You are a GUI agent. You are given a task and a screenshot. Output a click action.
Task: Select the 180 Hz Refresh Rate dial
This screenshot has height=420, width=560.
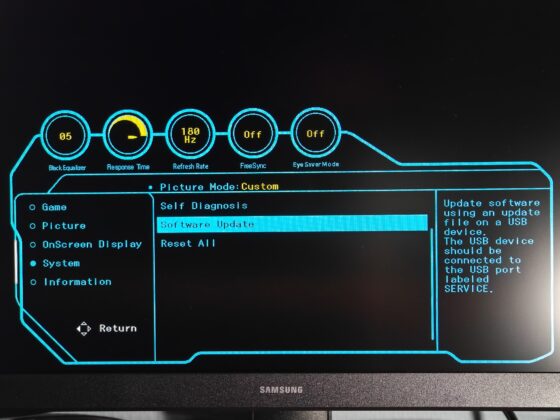[190, 135]
